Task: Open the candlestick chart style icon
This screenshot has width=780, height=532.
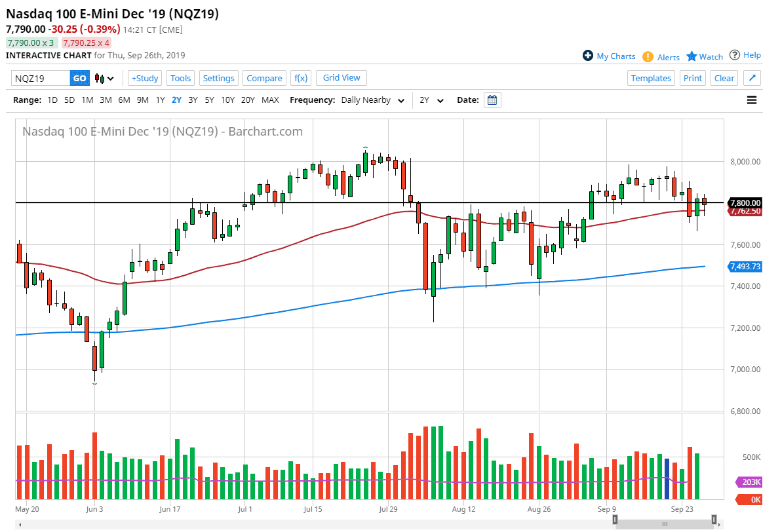Action: pos(99,78)
